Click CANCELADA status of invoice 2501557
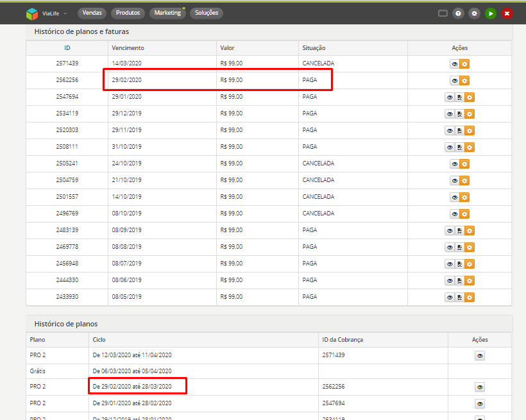Image resolution: width=526 pixels, height=420 pixels. pyautogui.click(x=318, y=197)
